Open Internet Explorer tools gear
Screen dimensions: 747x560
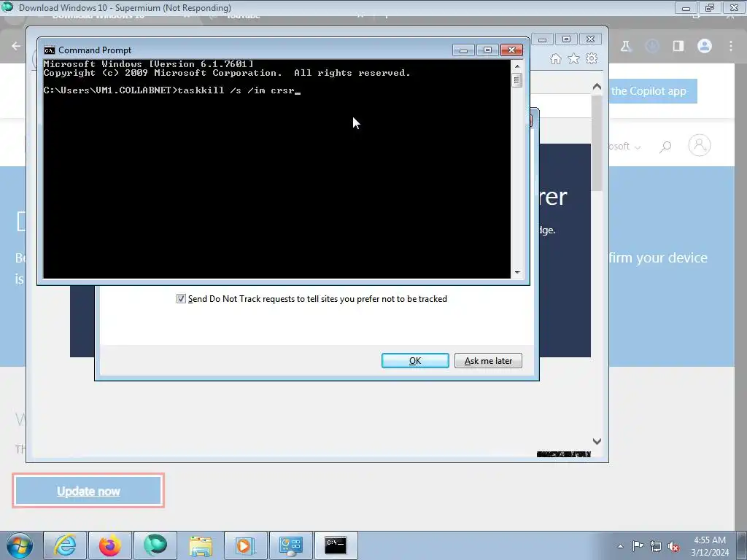592,58
